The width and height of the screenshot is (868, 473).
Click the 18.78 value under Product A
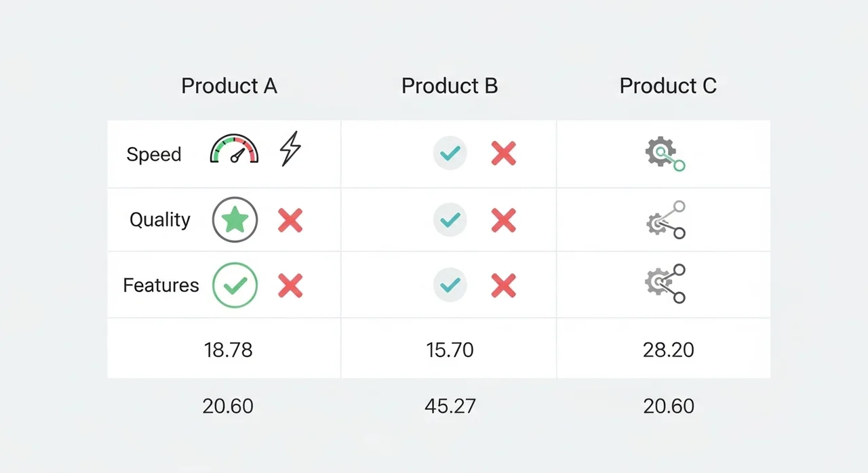[x=228, y=350]
